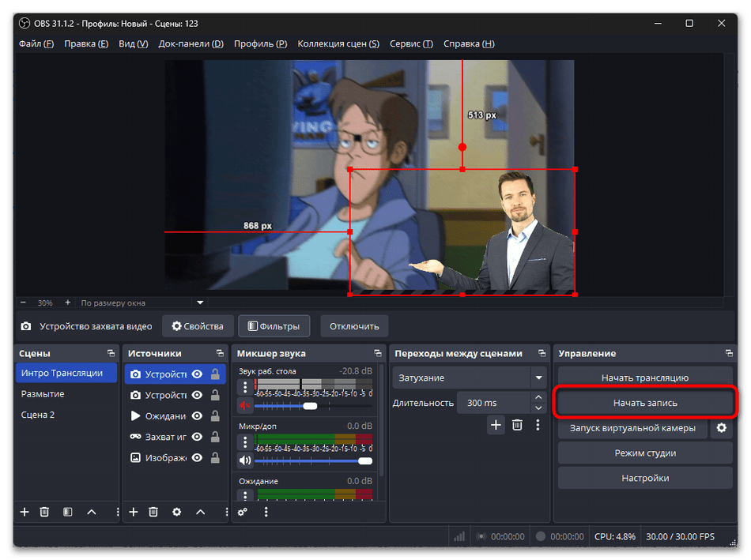Decrease transition duration with down arrow

(x=538, y=408)
